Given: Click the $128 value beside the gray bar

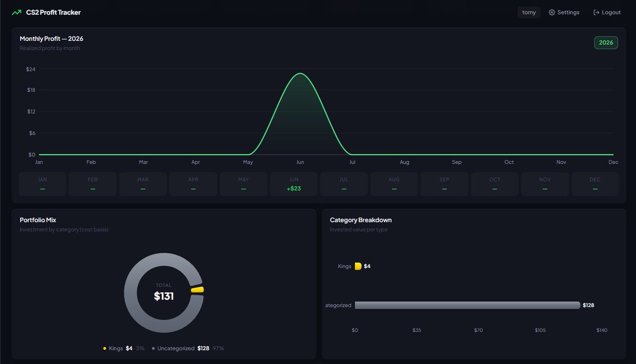Looking at the screenshot, I should coord(588,305).
